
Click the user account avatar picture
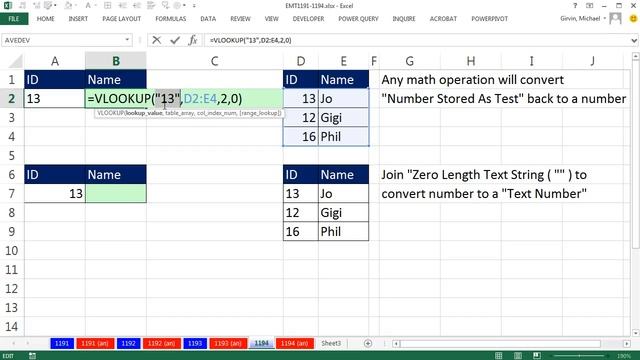[x=615, y=18]
